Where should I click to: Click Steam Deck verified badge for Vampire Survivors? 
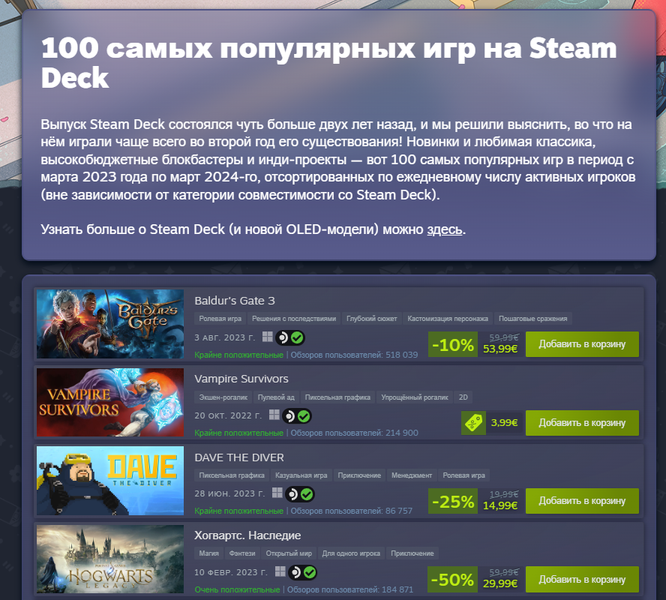coord(297,416)
